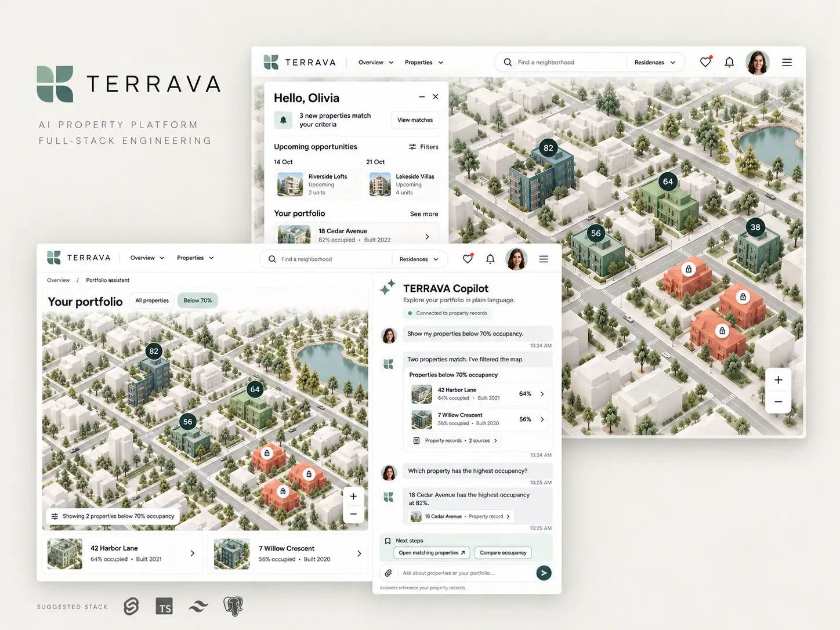The image size is (840, 630).
Task: Toggle the All properties filter chip
Action: tap(152, 300)
